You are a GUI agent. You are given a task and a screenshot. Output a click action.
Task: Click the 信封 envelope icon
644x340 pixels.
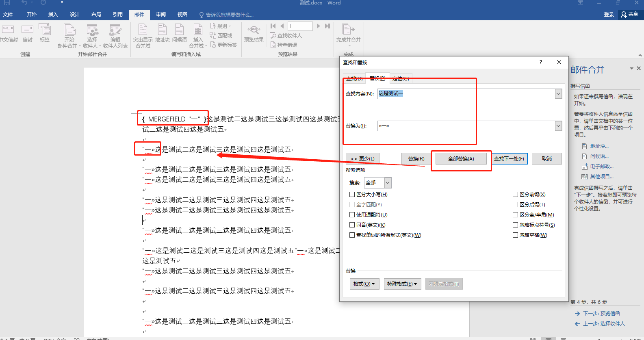tap(27, 30)
